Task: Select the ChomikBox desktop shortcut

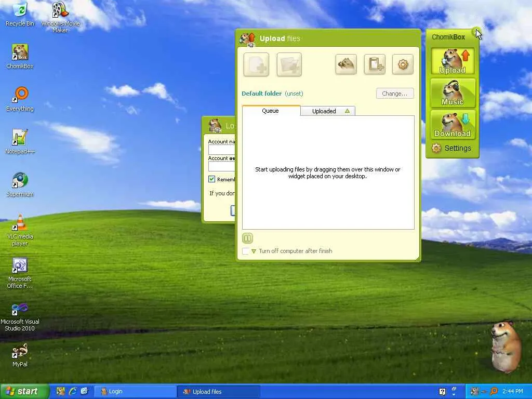Action: [20, 57]
